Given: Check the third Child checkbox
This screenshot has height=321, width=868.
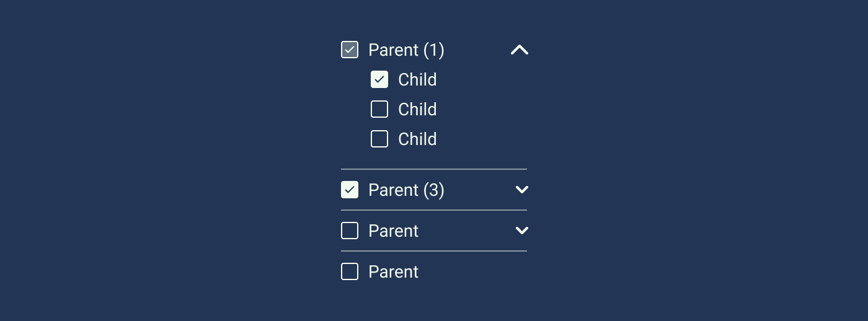Looking at the screenshot, I should tap(379, 139).
